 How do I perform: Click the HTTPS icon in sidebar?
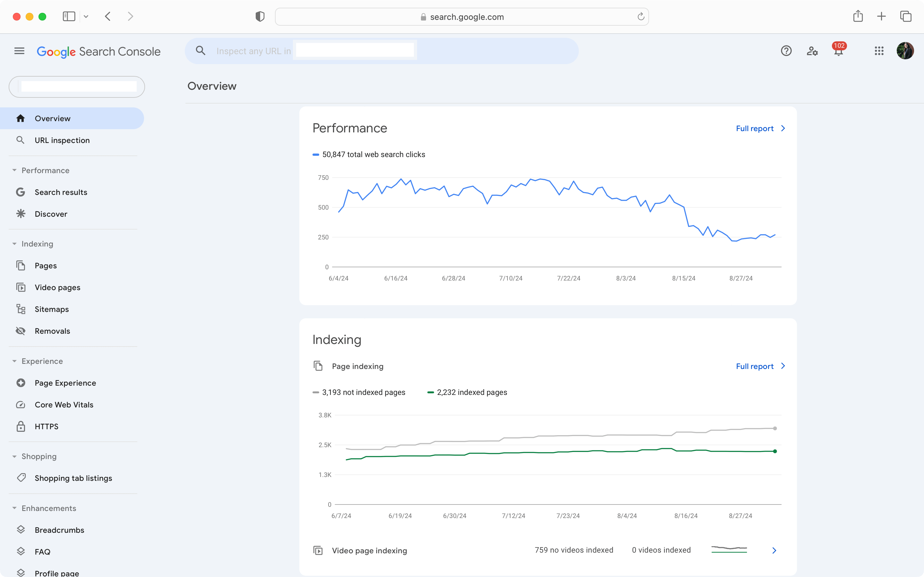coord(21,426)
